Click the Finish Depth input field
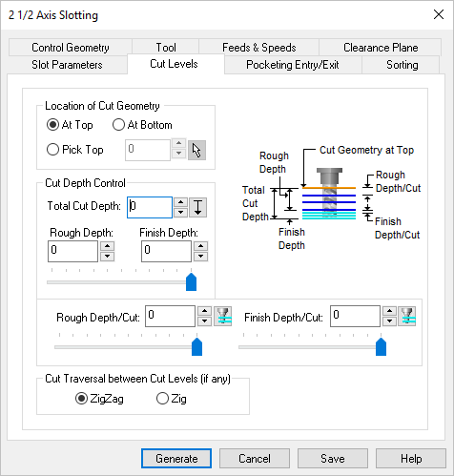The width and height of the screenshot is (454, 476). pyautogui.click(x=166, y=251)
